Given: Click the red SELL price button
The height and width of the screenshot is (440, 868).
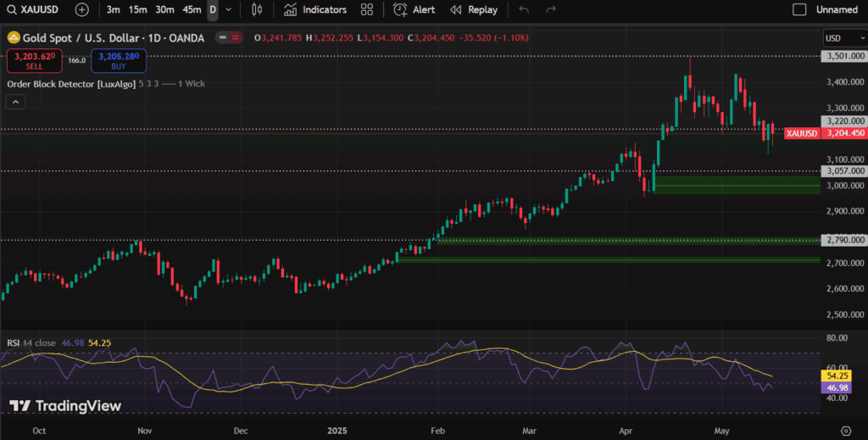Looking at the screenshot, I should pyautogui.click(x=34, y=60).
